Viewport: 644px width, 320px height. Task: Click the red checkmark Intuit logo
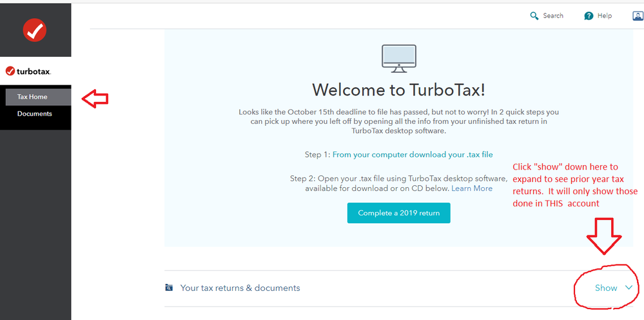(x=34, y=30)
